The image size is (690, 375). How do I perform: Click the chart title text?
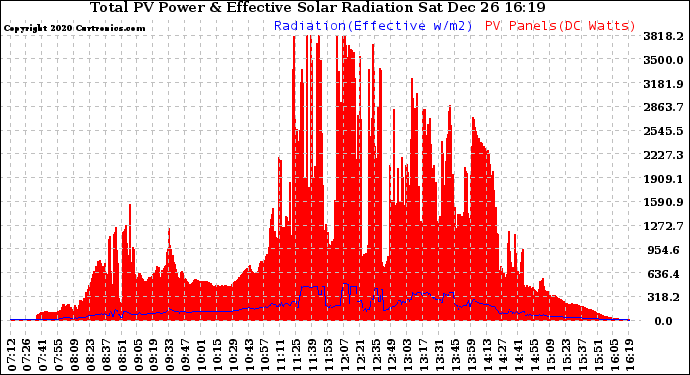coord(318,7)
